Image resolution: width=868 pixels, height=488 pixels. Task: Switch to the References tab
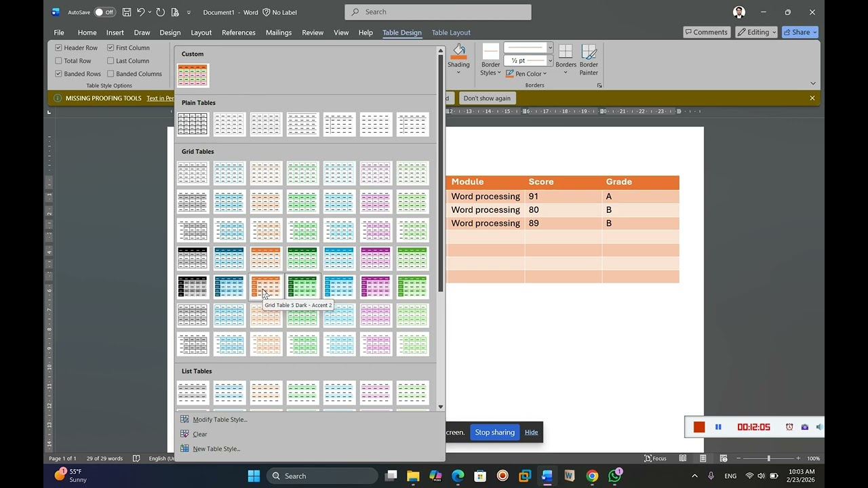point(239,33)
